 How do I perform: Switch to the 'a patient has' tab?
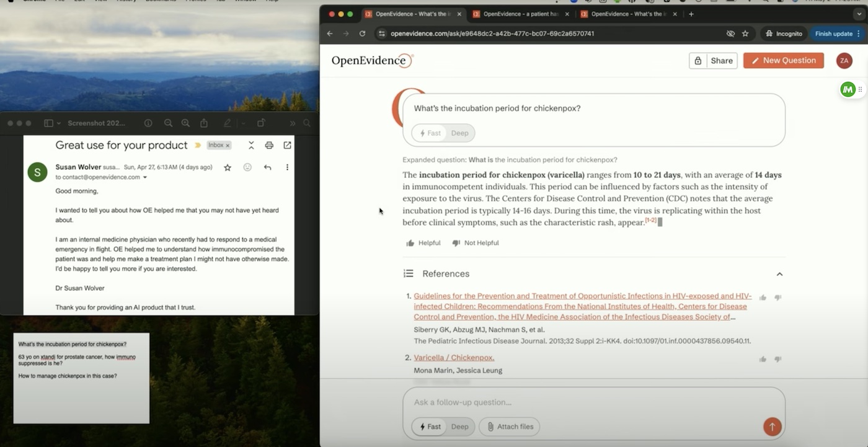click(520, 14)
